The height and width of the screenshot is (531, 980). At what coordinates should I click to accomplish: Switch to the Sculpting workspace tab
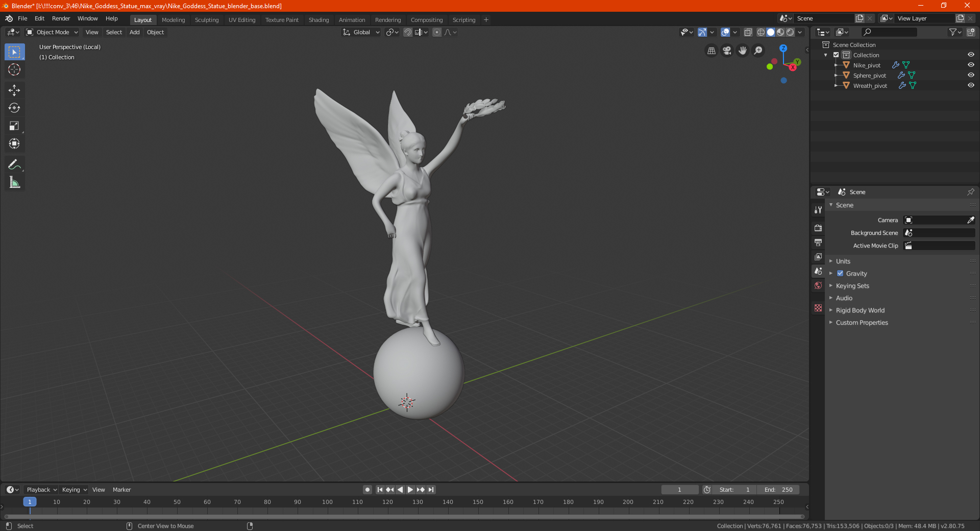pos(207,20)
